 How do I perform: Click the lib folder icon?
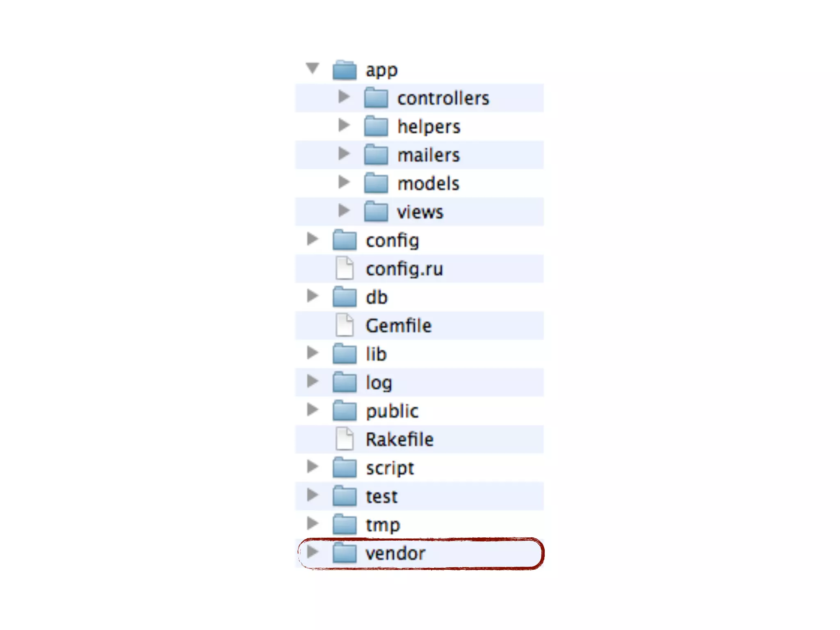(345, 354)
